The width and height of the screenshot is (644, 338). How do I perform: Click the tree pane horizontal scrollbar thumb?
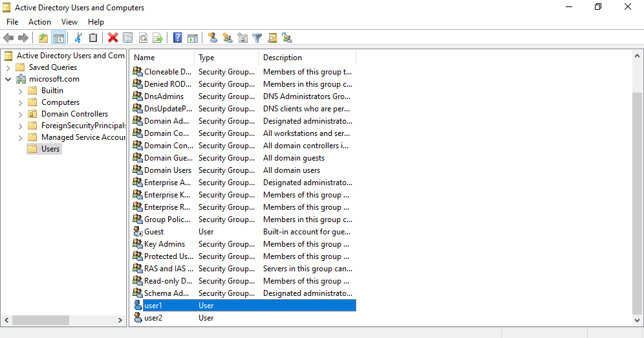[40, 320]
